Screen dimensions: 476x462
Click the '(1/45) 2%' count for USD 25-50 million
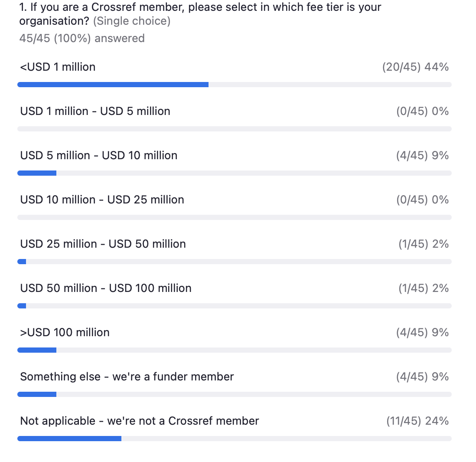(x=423, y=244)
